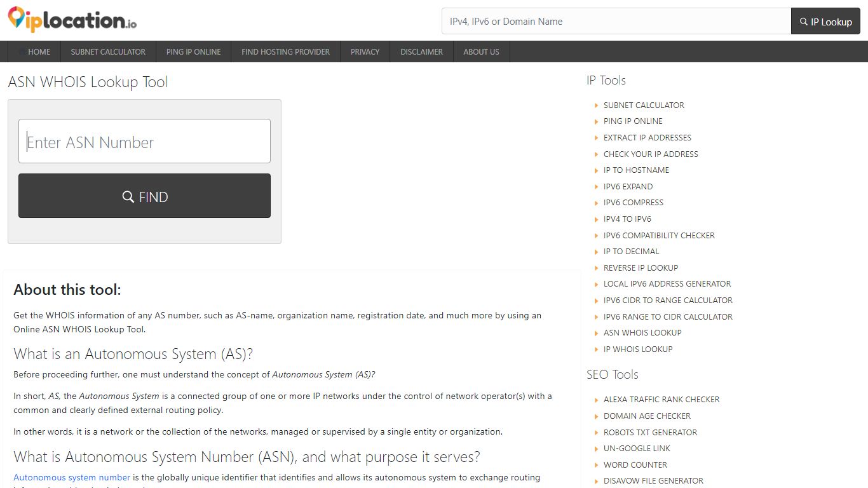
Task: Open the IPV6 COMPRESS tool
Action: (634, 203)
